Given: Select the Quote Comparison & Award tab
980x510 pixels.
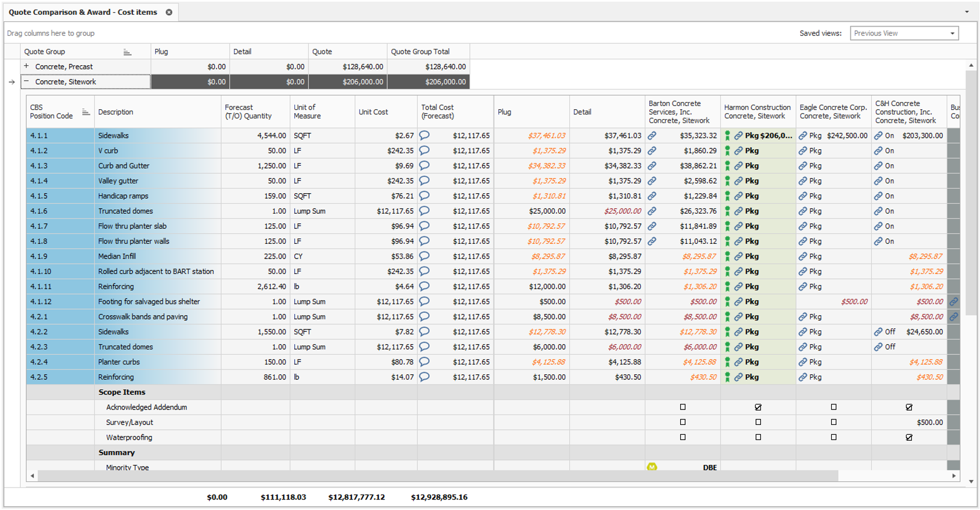Looking at the screenshot, I should coord(83,12).
